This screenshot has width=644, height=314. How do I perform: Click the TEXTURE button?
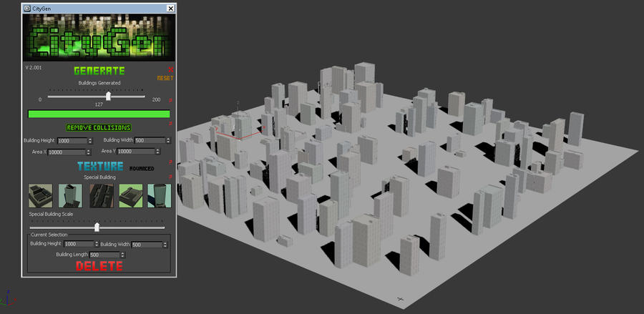point(100,166)
